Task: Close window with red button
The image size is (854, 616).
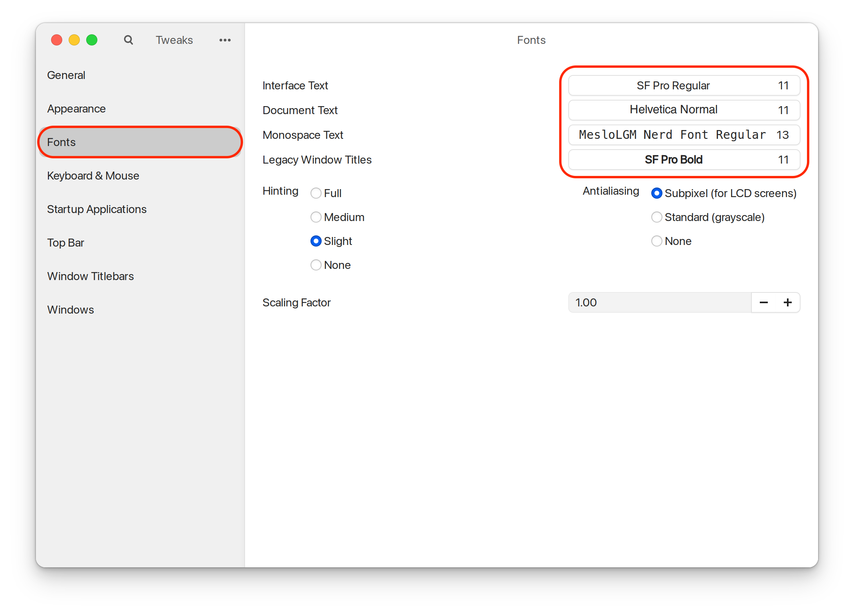Action: click(x=57, y=40)
